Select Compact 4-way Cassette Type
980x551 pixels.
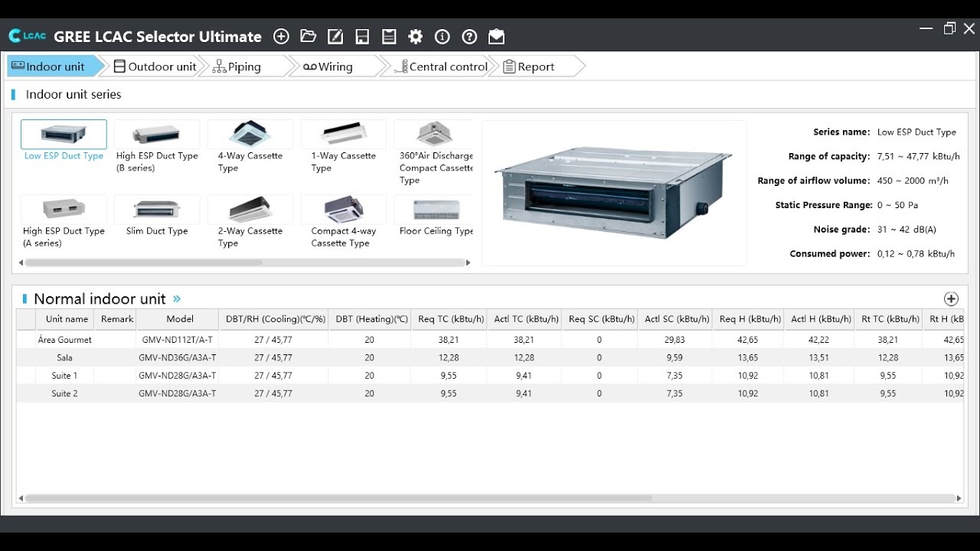point(344,222)
